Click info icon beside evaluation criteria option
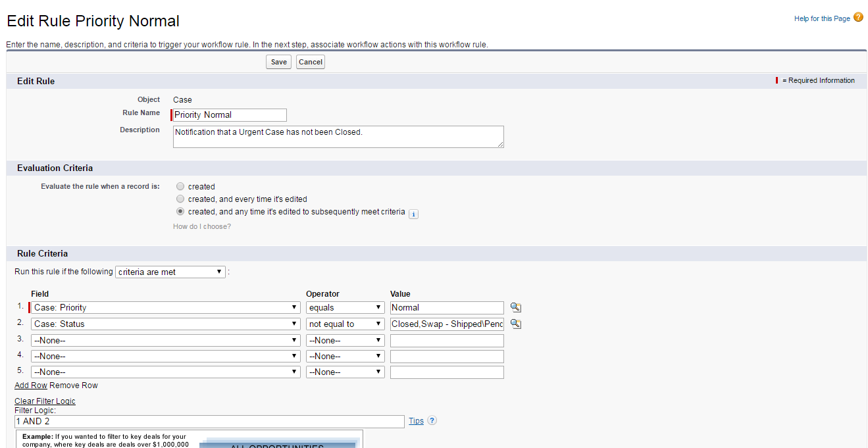This screenshot has height=448, width=868. click(413, 214)
